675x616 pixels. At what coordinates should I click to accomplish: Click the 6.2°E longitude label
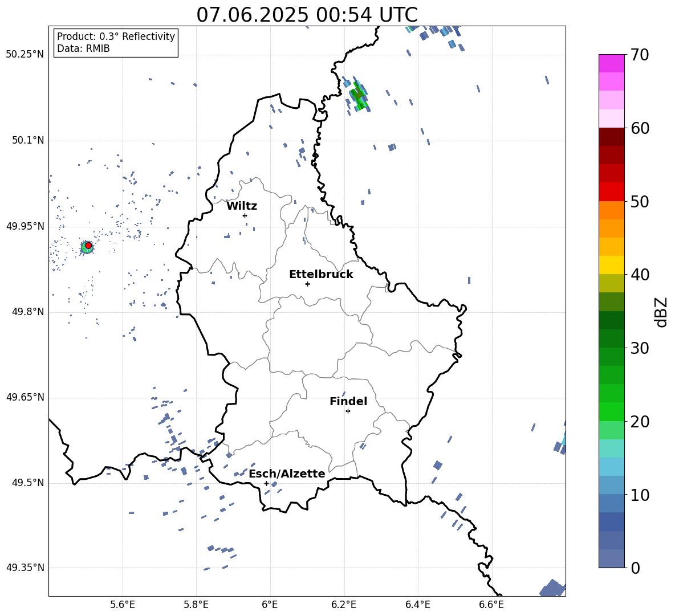(344, 605)
